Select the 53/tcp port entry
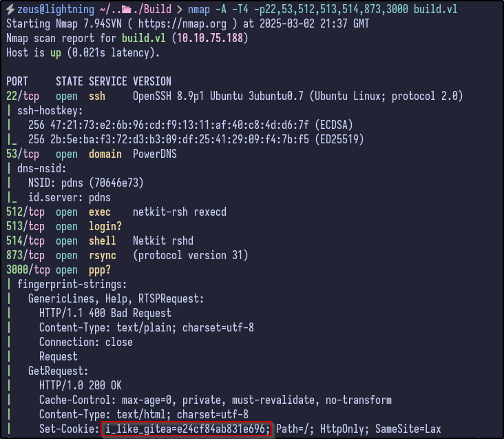 coord(25,154)
